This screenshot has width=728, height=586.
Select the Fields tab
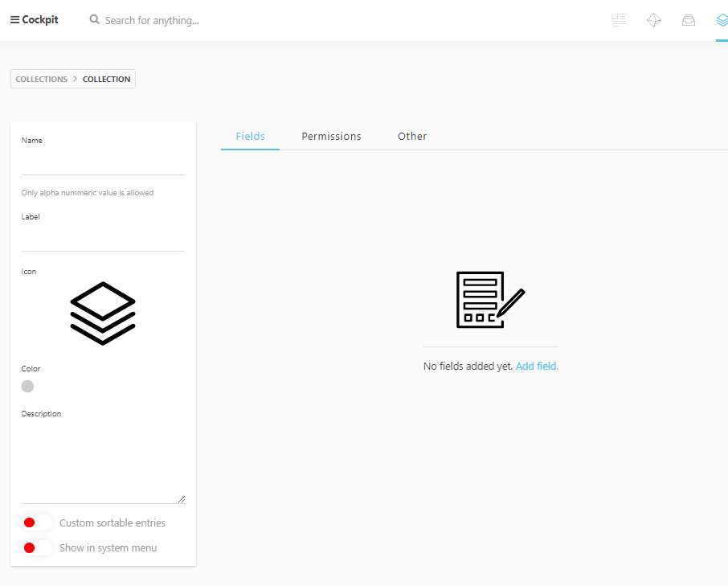pyautogui.click(x=250, y=137)
